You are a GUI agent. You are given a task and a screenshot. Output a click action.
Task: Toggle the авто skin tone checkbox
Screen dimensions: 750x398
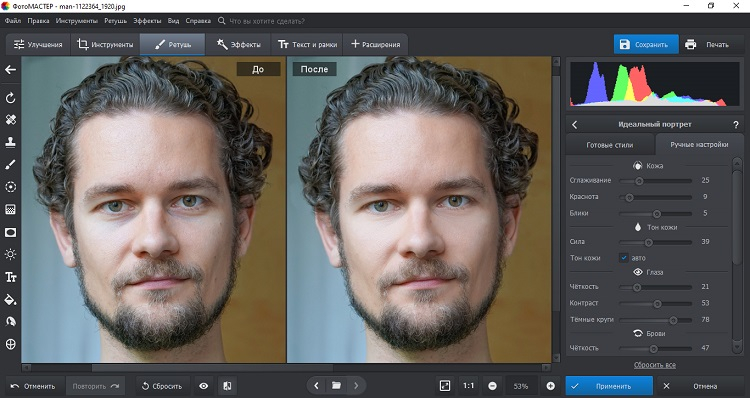[x=624, y=258]
